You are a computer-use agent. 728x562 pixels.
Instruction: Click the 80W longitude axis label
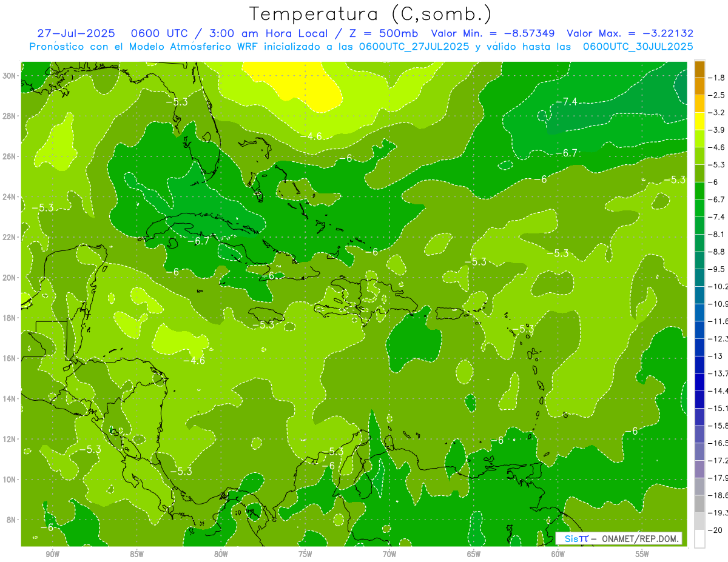click(221, 554)
